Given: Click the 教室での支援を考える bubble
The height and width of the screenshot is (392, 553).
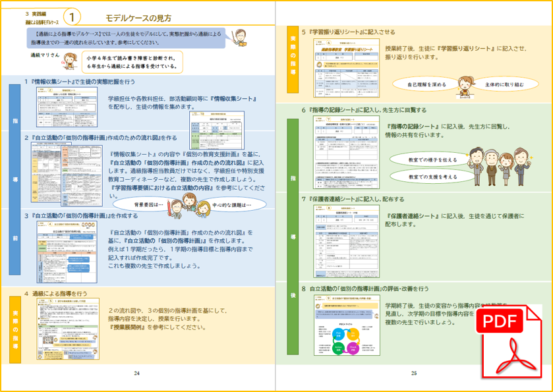Looking at the screenshot, I should tap(432, 177).
